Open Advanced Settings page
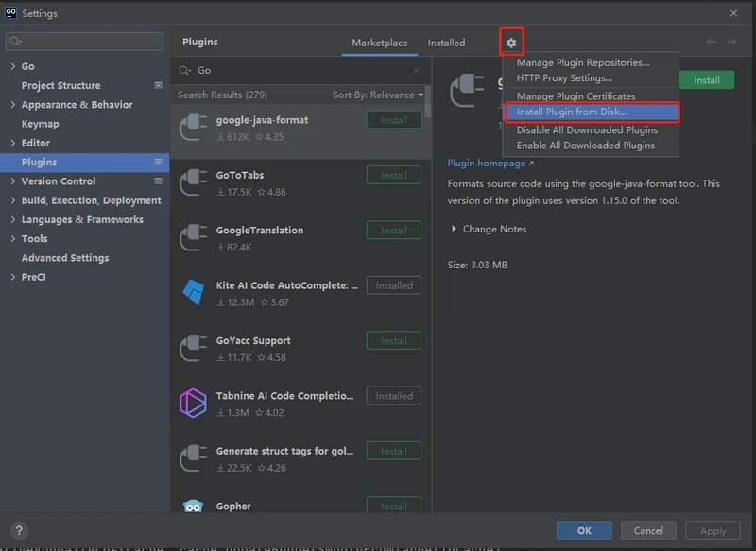This screenshot has width=756, height=551. pyautogui.click(x=65, y=258)
